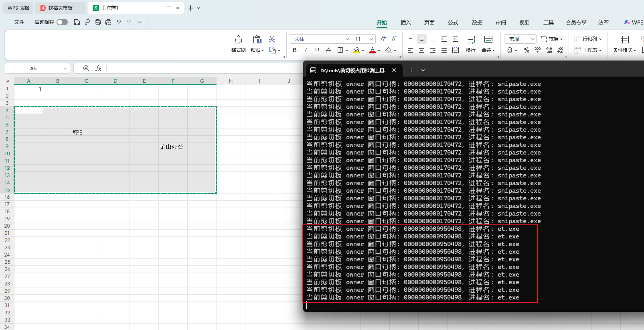Click the thousands separator icon

tap(538, 50)
